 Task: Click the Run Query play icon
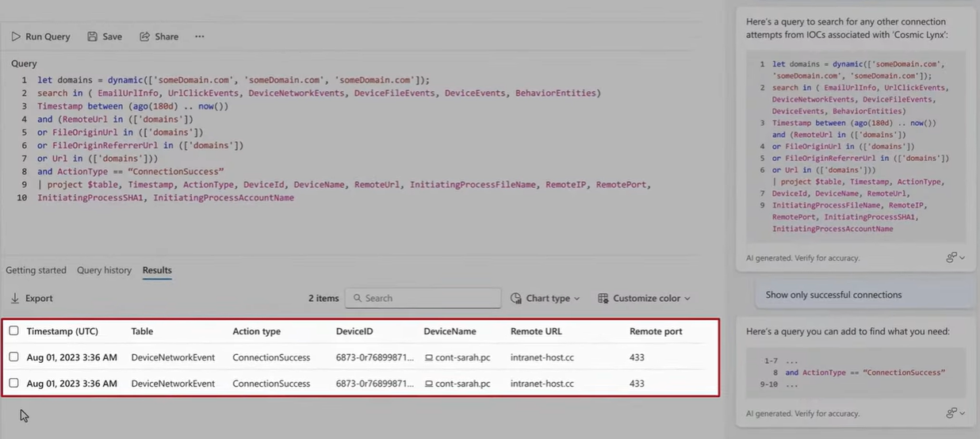pos(16,36)
